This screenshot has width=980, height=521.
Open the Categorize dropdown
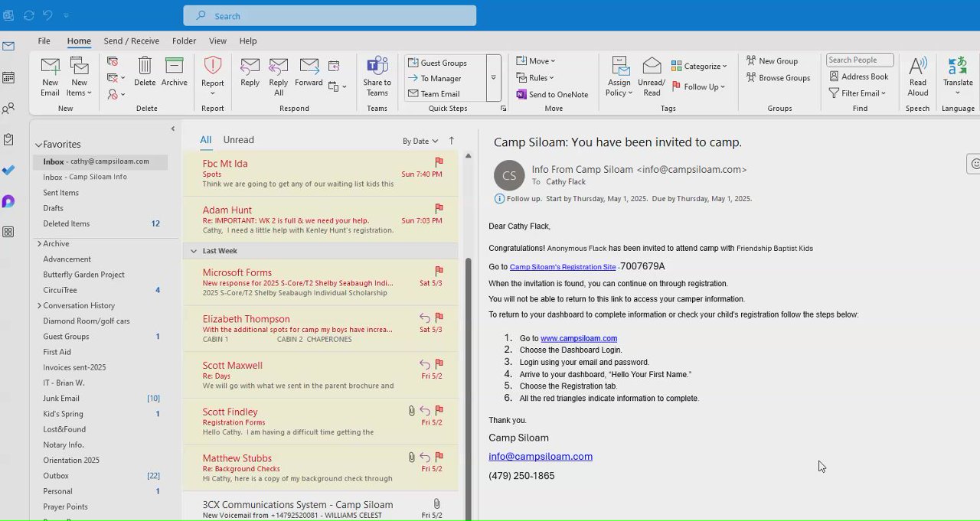pos(699,66)
